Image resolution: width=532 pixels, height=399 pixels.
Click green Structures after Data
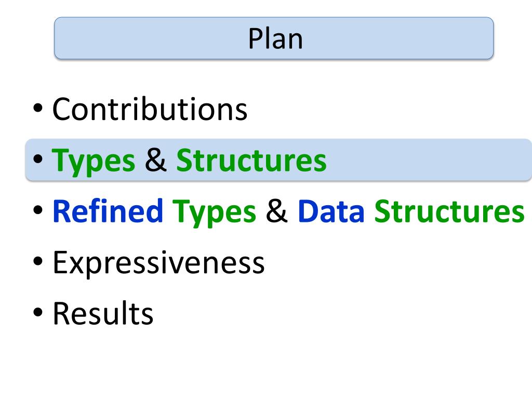point(449,211)
